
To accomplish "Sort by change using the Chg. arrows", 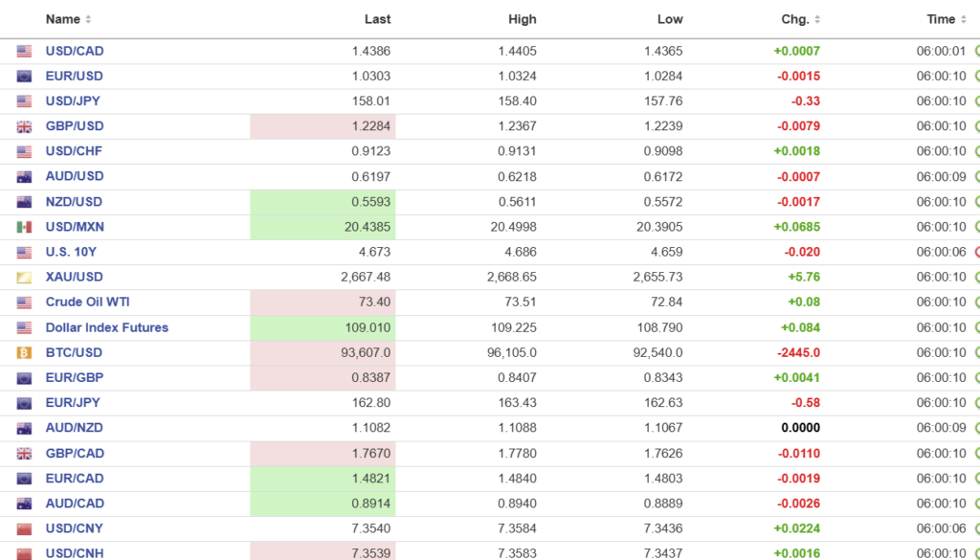I will pos(817,19).
